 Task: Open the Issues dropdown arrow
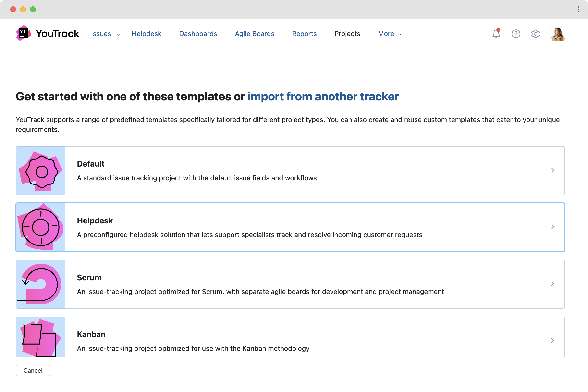[118, 34]
